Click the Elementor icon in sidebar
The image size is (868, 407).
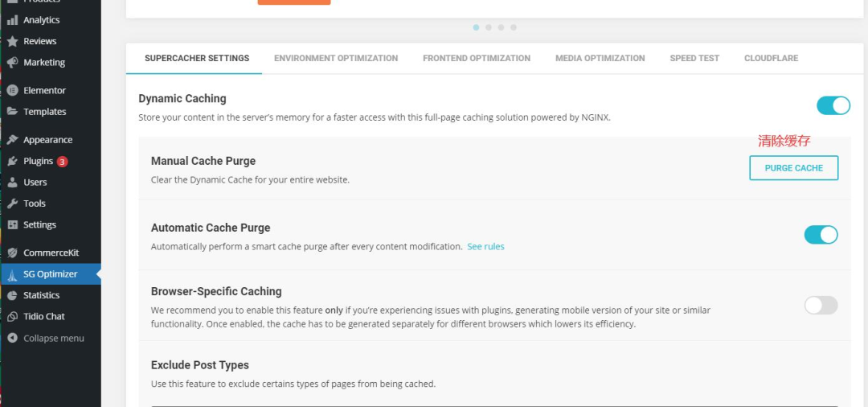click(12, 91)
